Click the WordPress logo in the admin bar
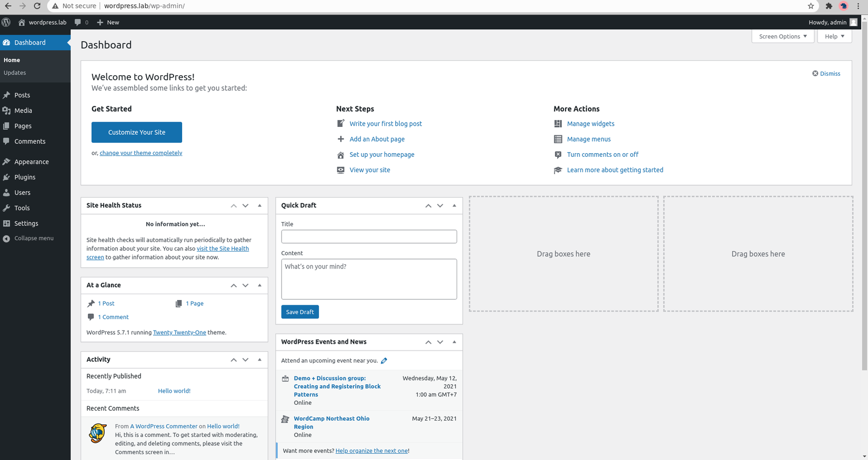868x460 pixels. click(x=6, y=22)
